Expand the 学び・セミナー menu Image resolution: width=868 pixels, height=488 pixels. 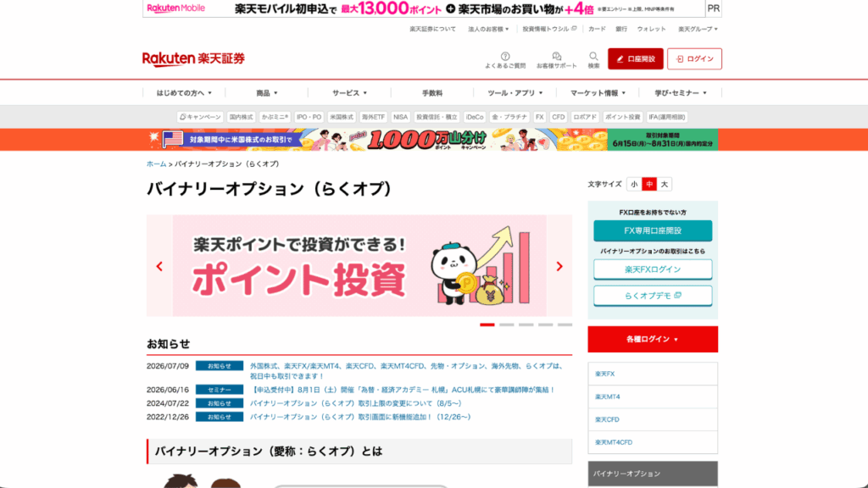[x=681, y=93]
